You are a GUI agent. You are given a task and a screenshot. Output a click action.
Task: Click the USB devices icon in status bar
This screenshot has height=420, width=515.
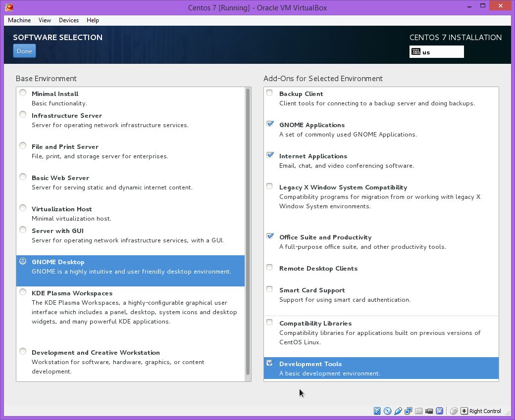point(398,411)
